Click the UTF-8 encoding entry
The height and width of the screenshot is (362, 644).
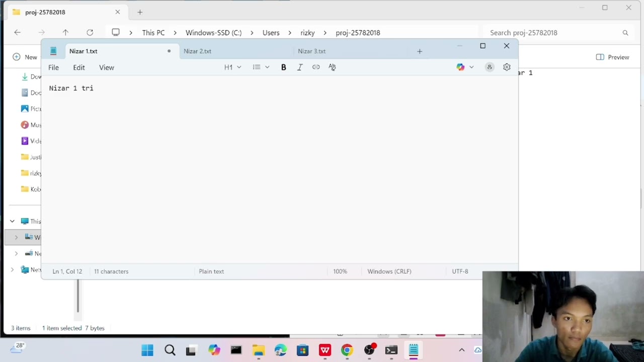[460, 271]
